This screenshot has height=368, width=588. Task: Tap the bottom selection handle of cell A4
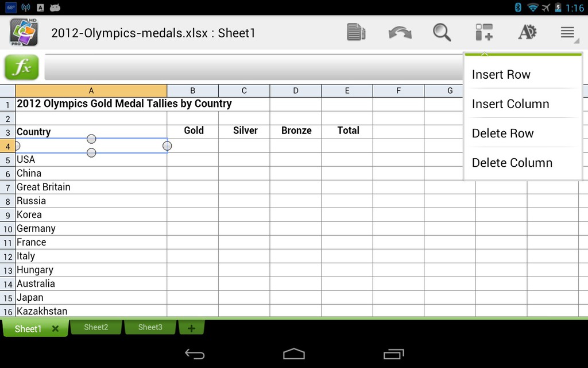coord(91,152)
